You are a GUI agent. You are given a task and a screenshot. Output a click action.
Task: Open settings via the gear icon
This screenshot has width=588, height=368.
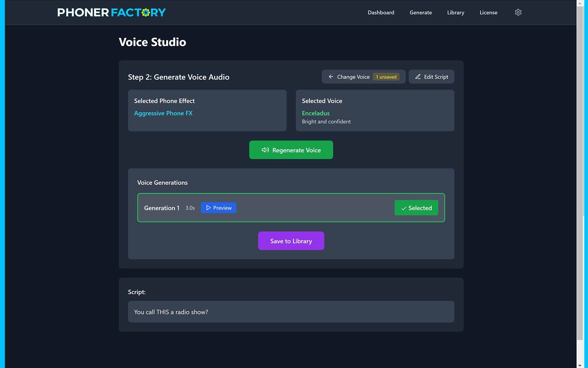click(x=518, y=13)
